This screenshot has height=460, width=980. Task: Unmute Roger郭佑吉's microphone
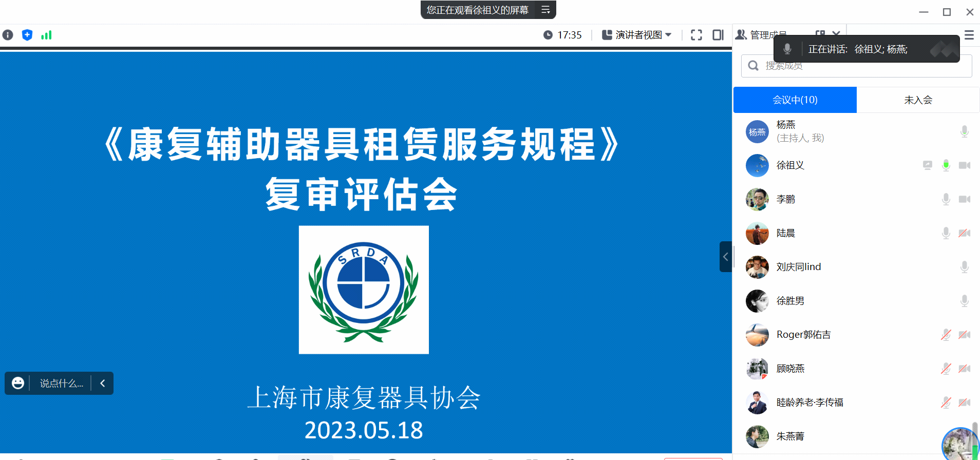pyautogui.click(x=946, y=335)
